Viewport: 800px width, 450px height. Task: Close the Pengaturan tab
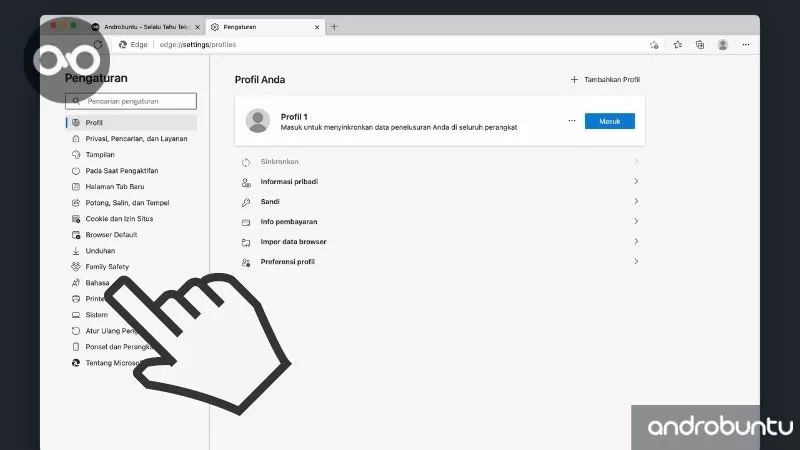click(x=317, y=27)
